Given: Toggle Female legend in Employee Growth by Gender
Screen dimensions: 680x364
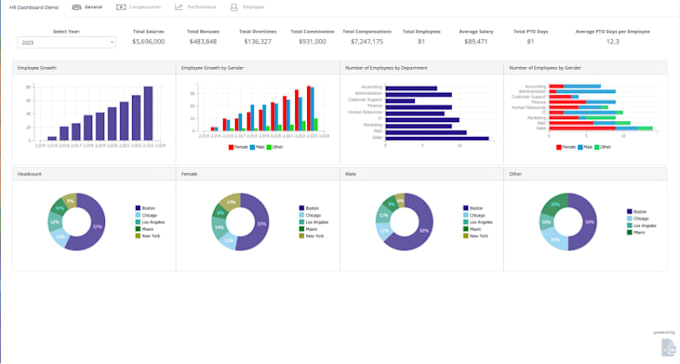Looking at the screenshot, I should 238,147.
